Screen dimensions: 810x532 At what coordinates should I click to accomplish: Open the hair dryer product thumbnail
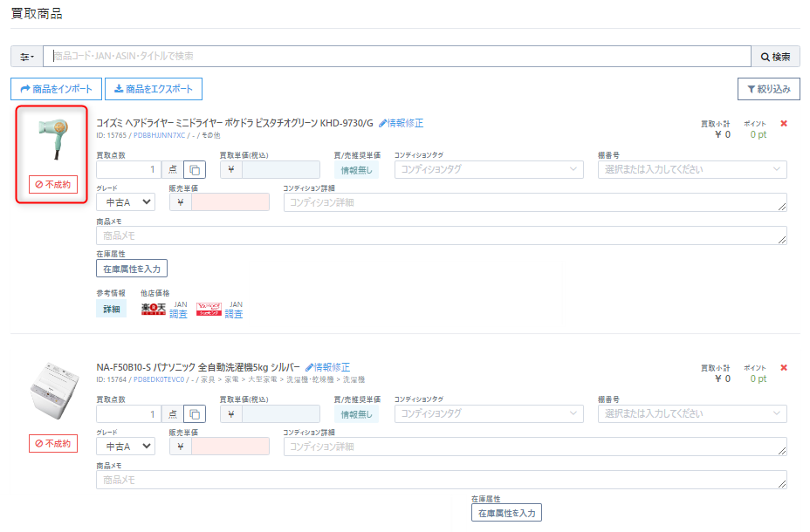54,140
